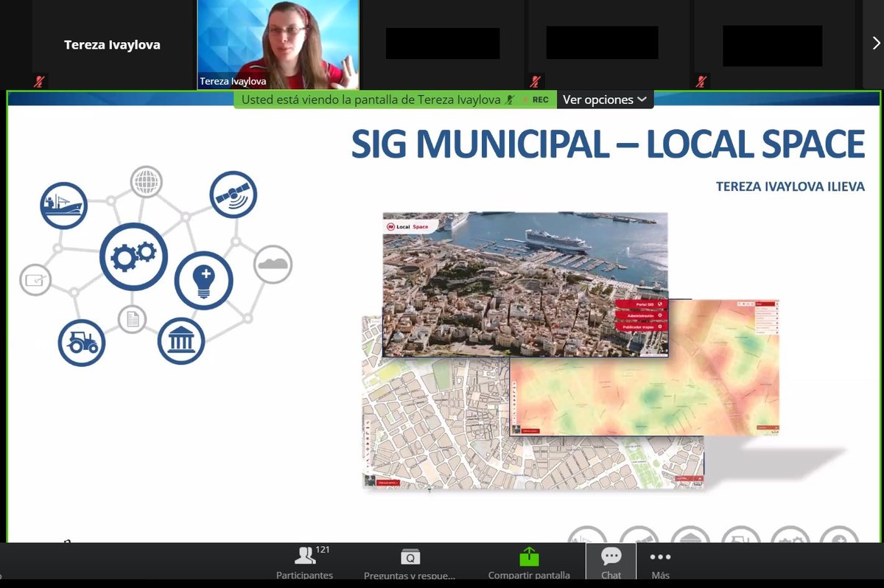
Task: Click the gray map pin icon in diagram
Action: click(35, 280)
